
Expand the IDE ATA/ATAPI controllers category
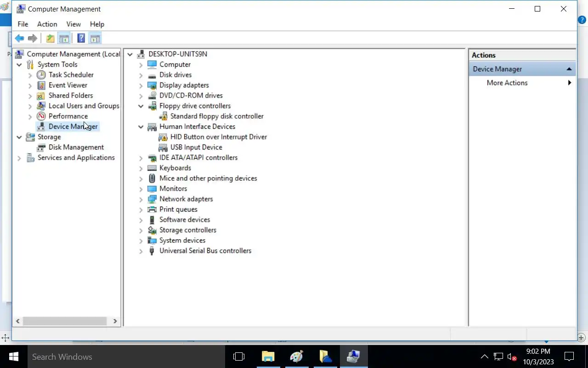click(x=141, y=158)
